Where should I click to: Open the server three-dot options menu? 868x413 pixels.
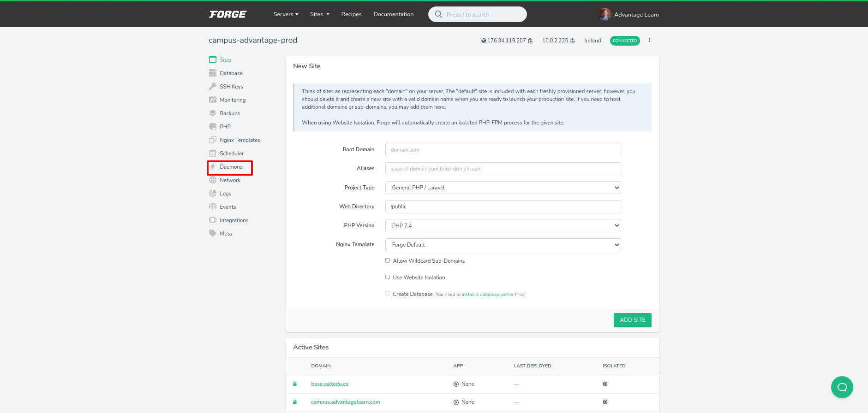click(x=649, y=40)
